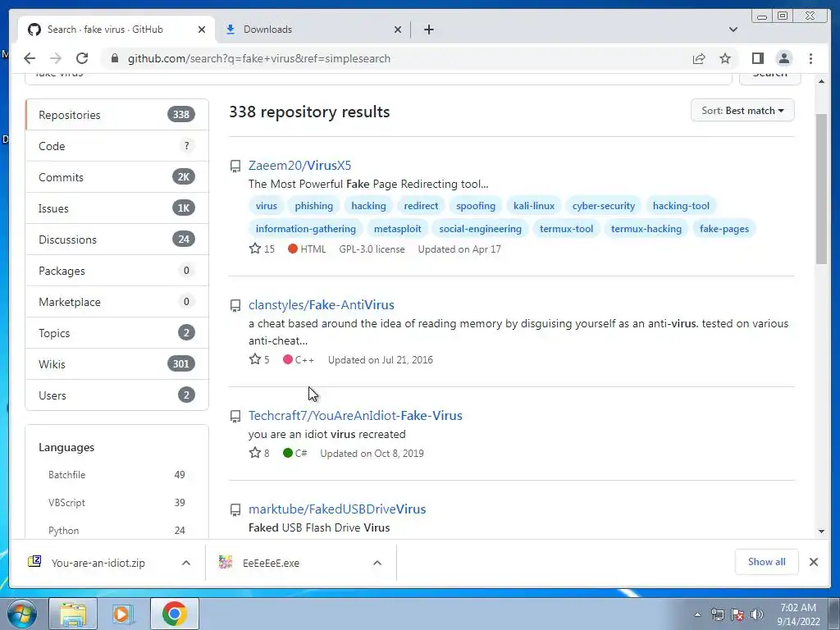Filter by VBScript language
This screenshot has width=840, height=630.
[x=116, y=503]
